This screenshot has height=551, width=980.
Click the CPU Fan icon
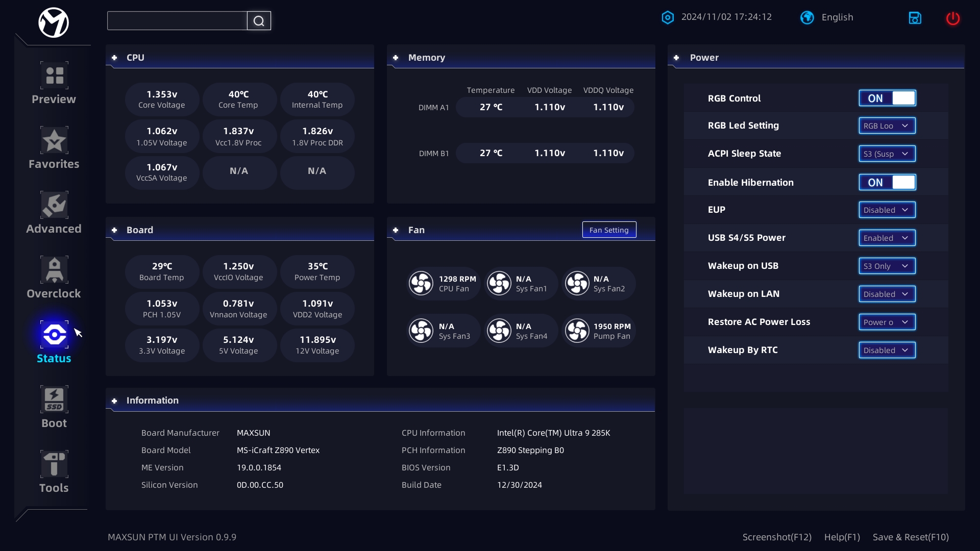421,283
